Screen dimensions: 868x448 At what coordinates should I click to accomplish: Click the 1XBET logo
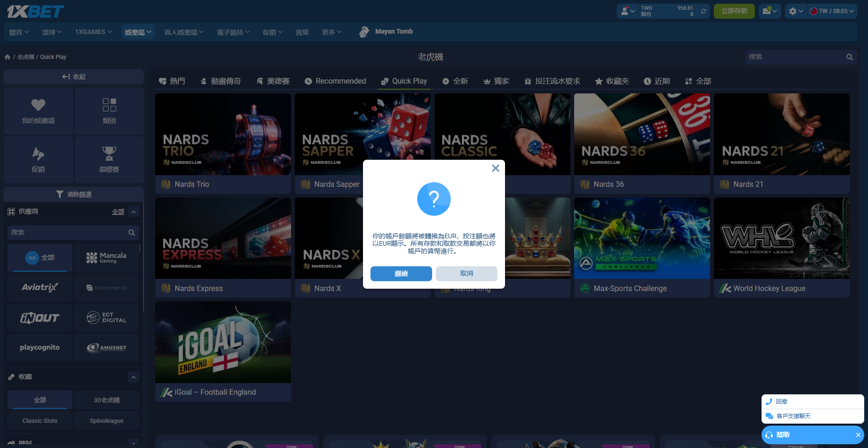(36, 11)
